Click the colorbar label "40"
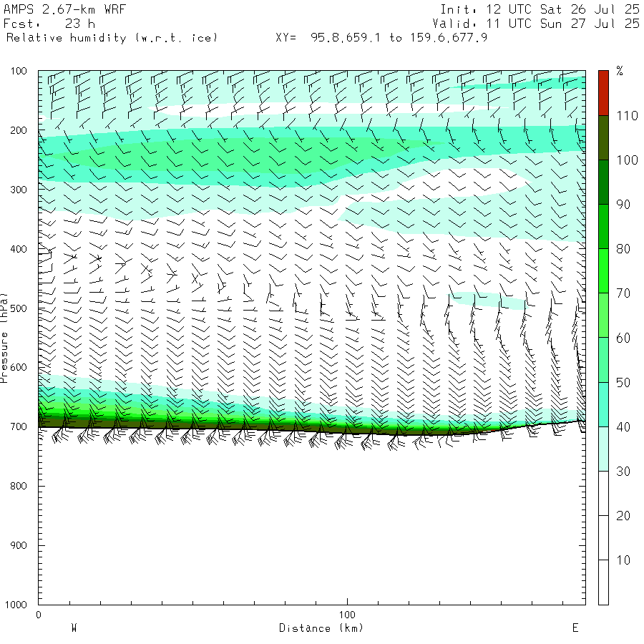This screenshot has width=644, height=644. tap(623, 426)
